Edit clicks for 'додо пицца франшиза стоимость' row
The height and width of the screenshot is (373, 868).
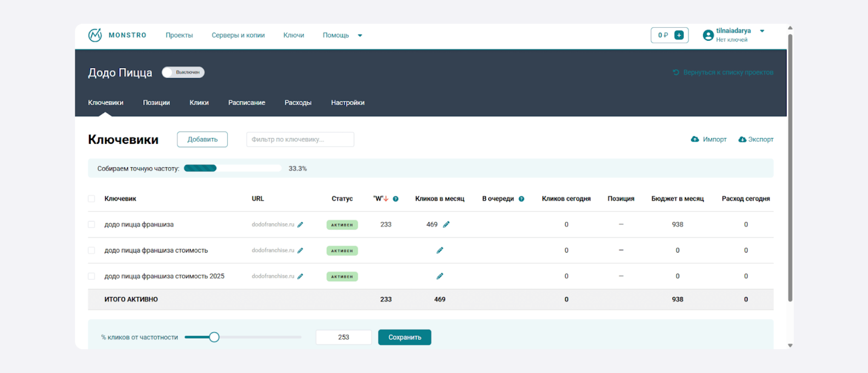click(x=439, y=251)
